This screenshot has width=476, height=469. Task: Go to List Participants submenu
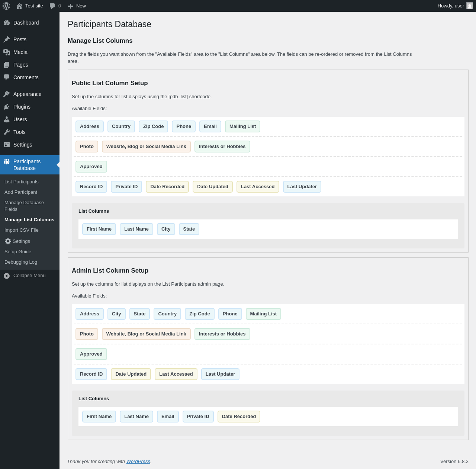[22, 182]
